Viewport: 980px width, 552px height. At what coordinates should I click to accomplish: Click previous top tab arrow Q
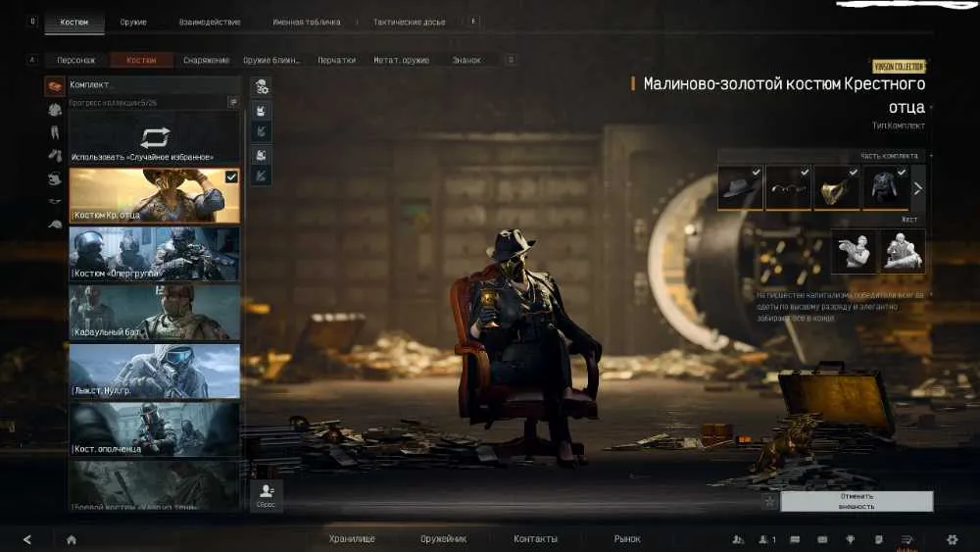coord(32,22)
